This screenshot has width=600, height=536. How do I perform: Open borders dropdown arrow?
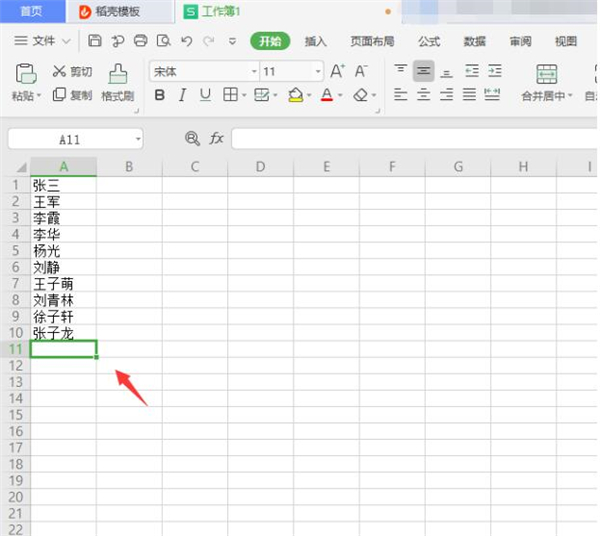244,95
